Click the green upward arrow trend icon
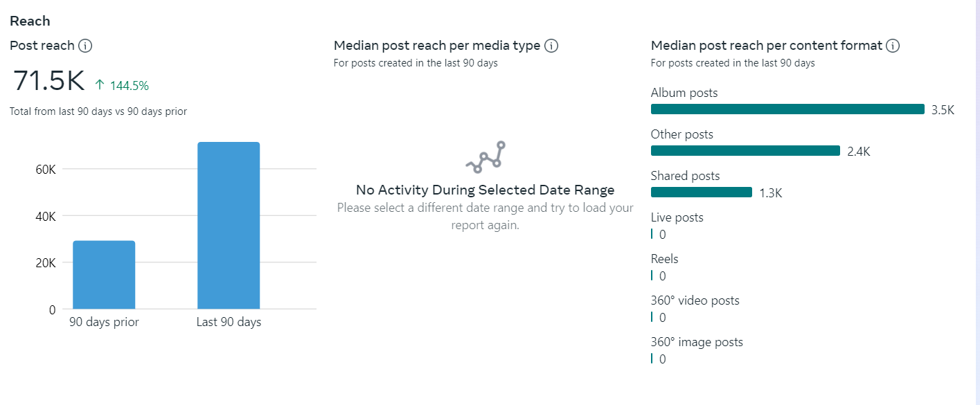The width and height of the screenshot is (980, 405). coord(100,85)
